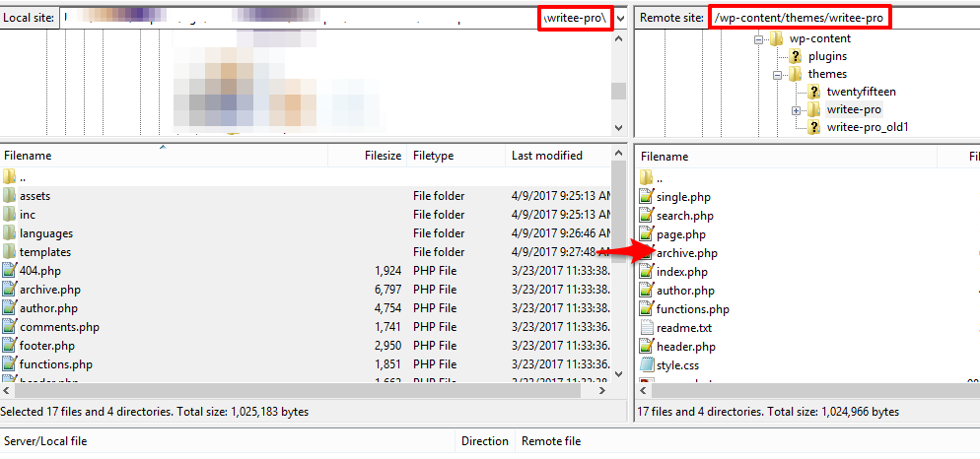Click scroll up arrow of local tree
Image resolution: width=980 pixels, height=459 pixels.
click(619, 38)
